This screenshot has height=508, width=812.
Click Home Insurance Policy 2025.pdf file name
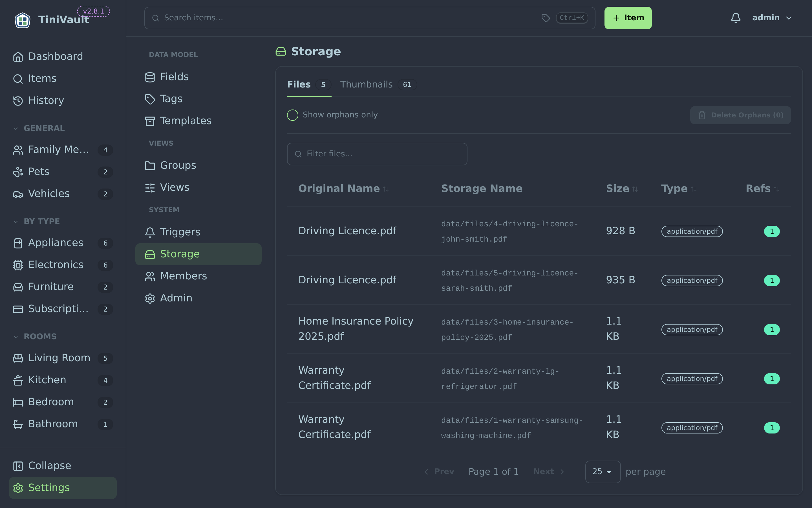(356, 329)
